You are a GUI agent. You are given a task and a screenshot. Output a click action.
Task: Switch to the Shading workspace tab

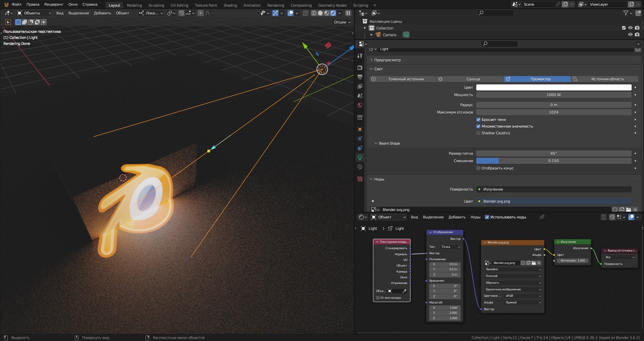click(230, 5)
